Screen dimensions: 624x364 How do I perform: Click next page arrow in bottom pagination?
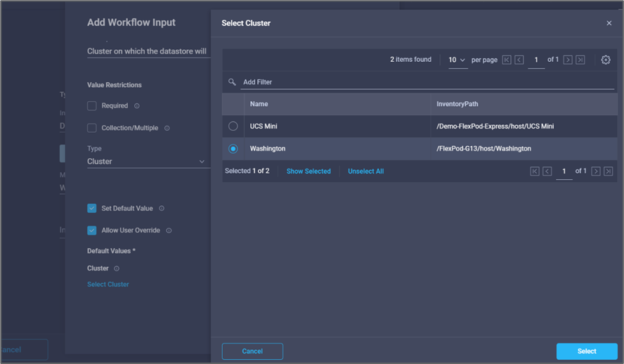596,171
